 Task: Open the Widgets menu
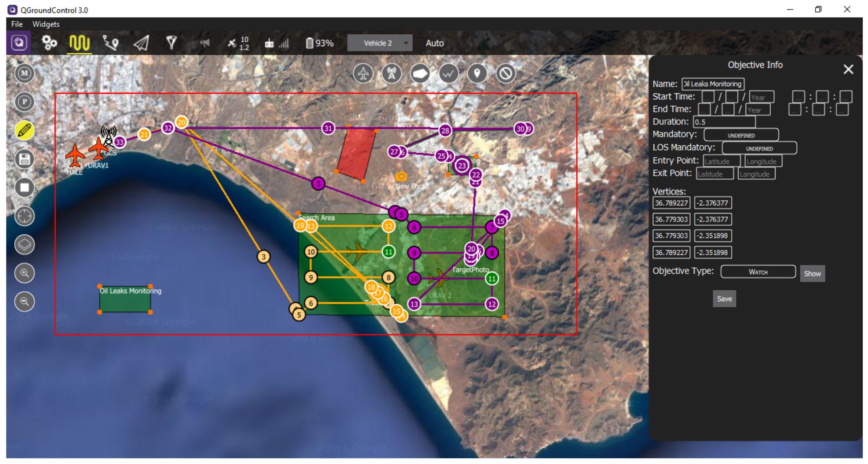[x=46, y=24]
